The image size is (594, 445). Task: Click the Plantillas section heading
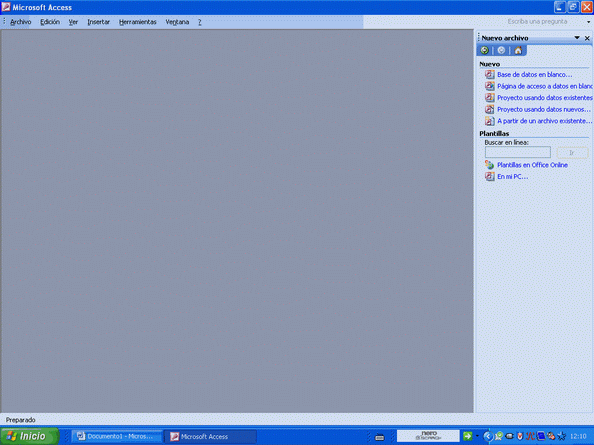tap(494, 133)
